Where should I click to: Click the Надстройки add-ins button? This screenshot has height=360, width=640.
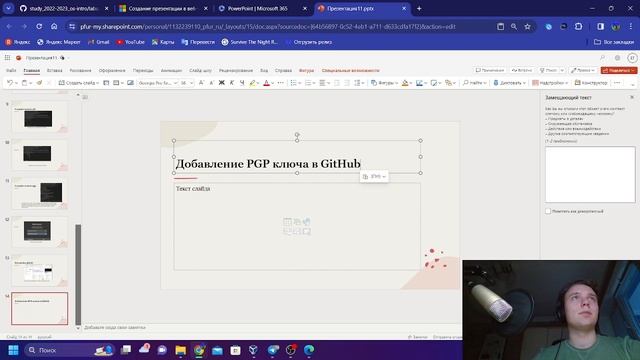pos(550,83)
